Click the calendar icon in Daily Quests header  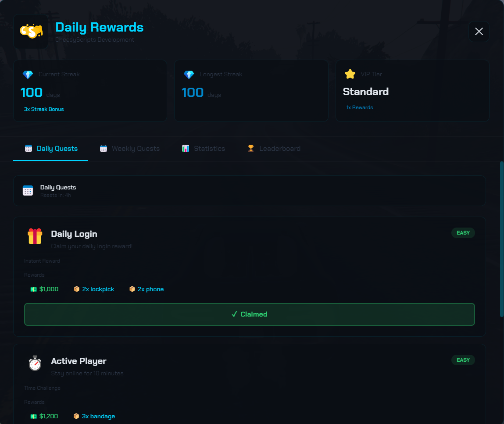(x=28, y=190)
